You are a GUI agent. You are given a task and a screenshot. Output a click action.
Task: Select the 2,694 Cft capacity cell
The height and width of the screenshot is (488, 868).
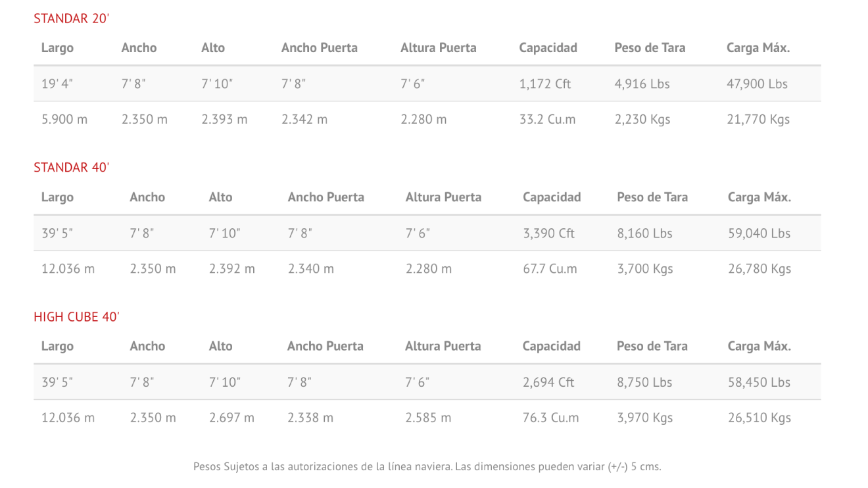[x=548, y=383]
